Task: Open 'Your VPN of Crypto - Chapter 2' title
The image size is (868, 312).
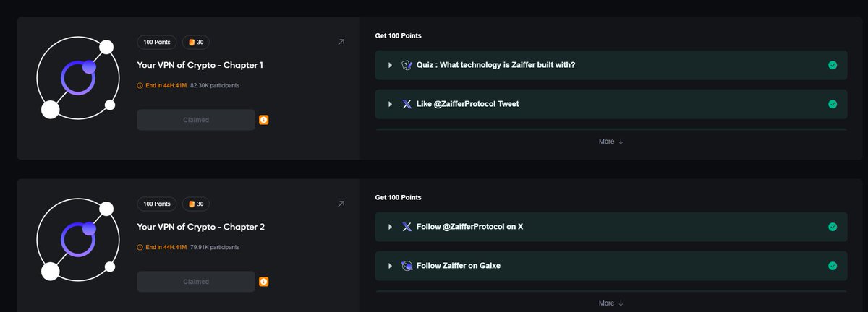Action: pyautogui.click(x=201, y=227)
